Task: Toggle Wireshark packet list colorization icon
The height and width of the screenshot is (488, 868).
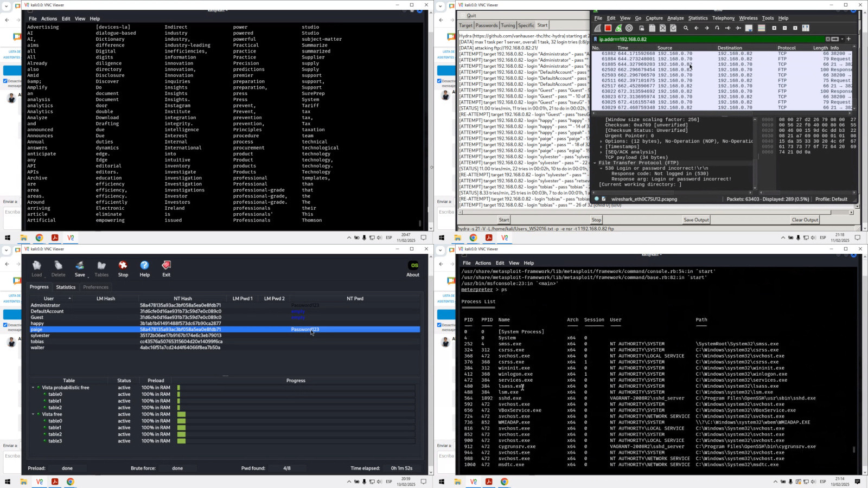Action: (x=761, y=28)
